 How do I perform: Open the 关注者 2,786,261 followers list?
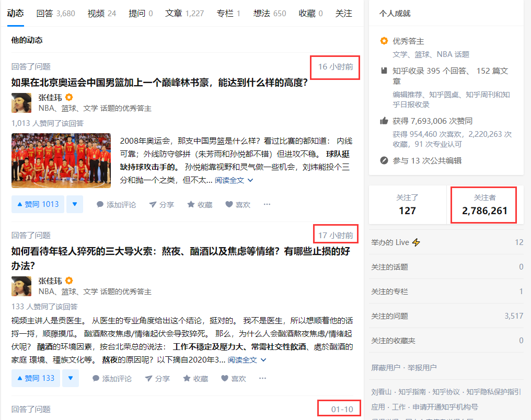pos(484,205)
